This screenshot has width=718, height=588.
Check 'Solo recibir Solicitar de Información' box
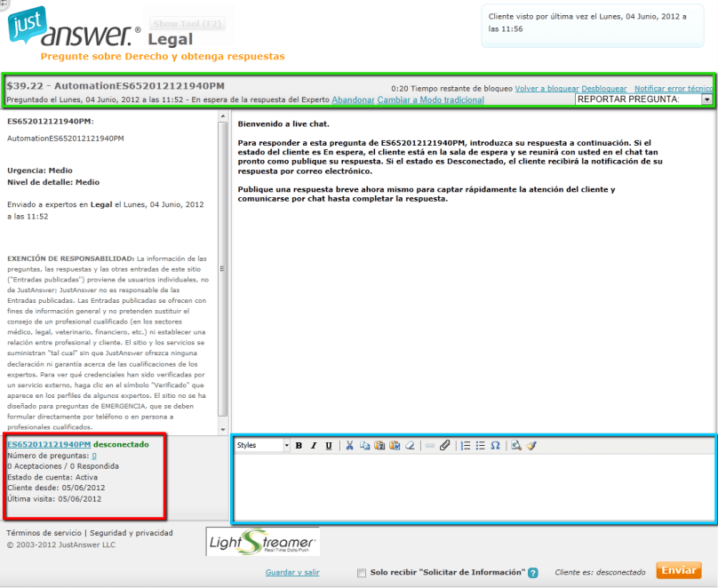pyautogui.click(x=361, y=573)
